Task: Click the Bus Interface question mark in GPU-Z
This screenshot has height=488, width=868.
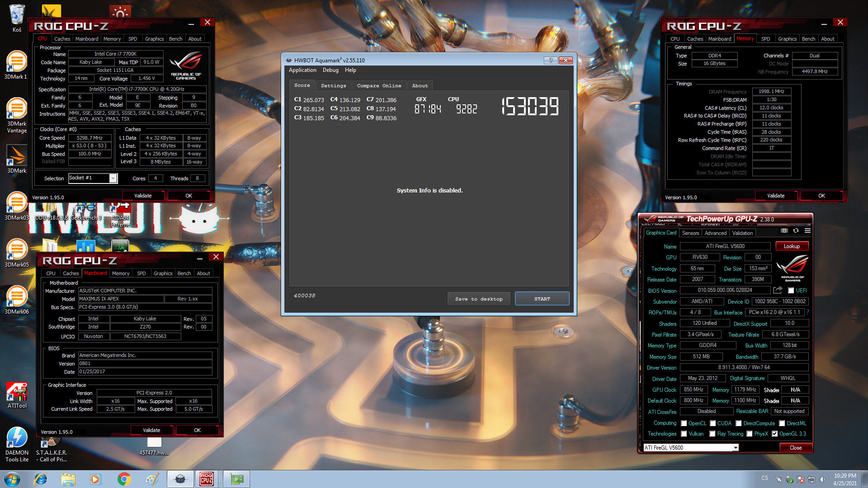Action: (x=807, y=312)
